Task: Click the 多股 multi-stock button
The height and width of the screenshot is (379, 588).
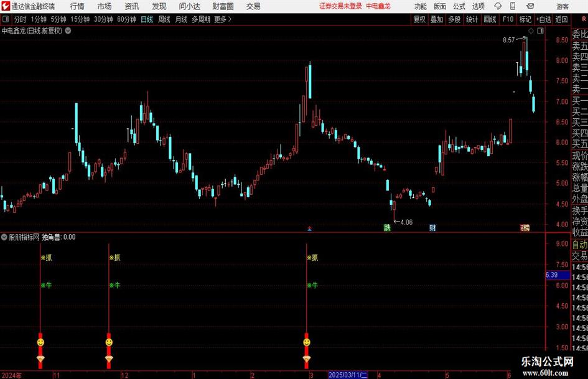Action: (454, 19)
